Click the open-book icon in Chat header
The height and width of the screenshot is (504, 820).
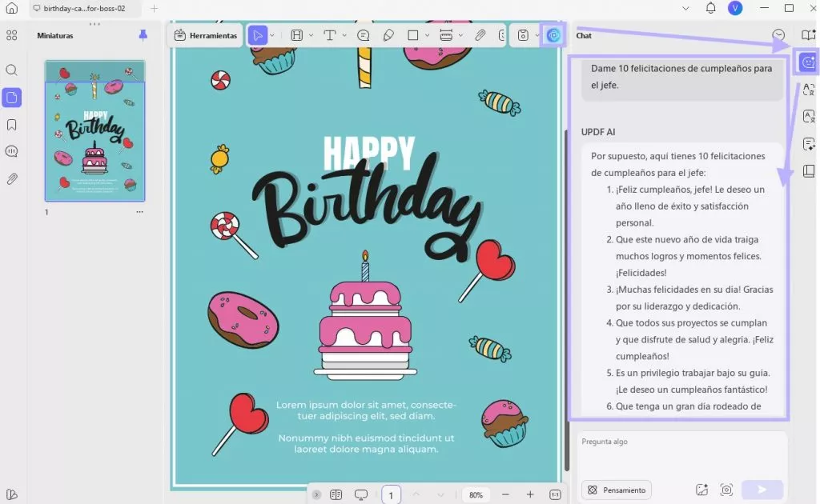[808, 35]
